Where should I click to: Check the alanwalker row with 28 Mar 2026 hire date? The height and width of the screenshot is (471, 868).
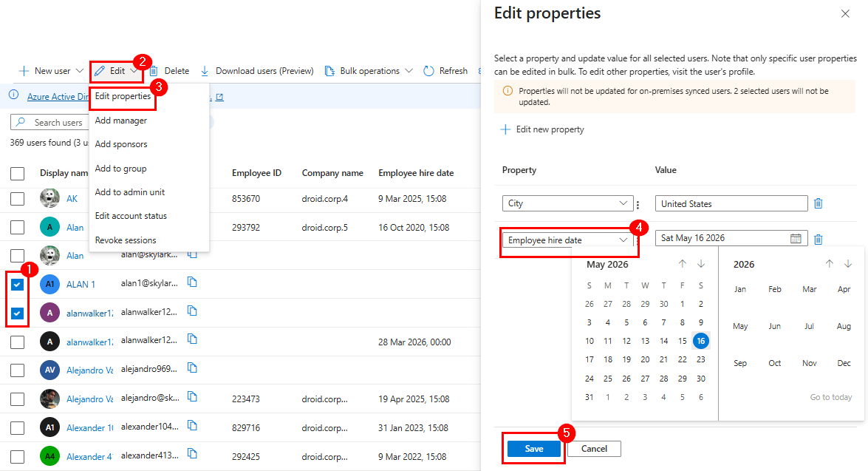17,342
